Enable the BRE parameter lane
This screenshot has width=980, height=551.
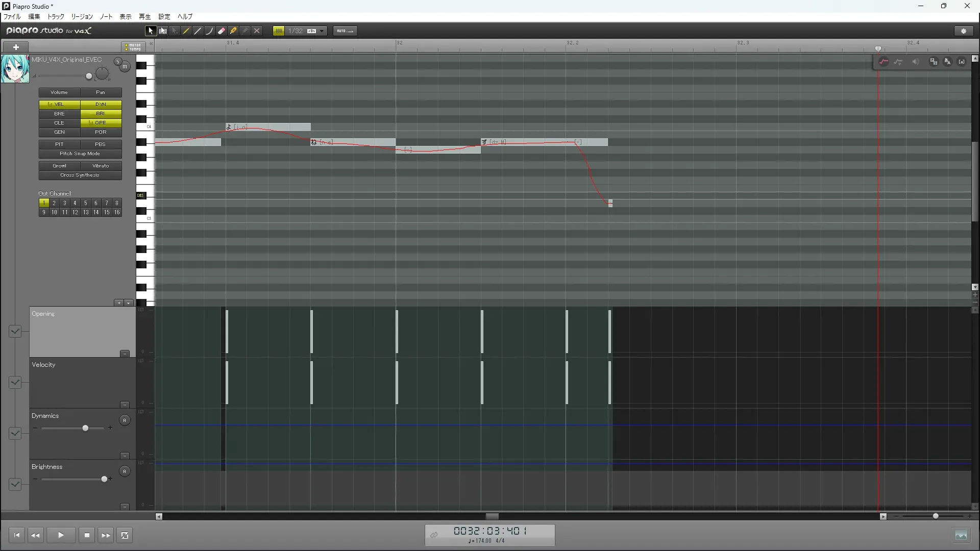(x=59, y=114)
